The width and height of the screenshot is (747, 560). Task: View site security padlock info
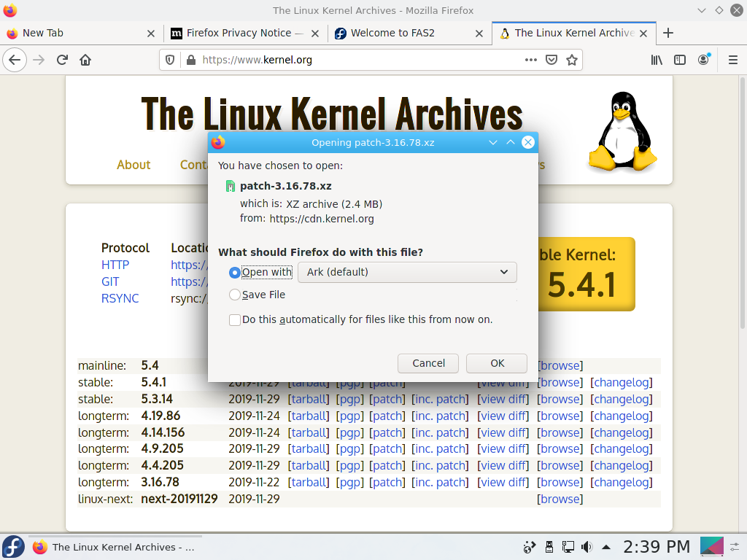point(191,60)
